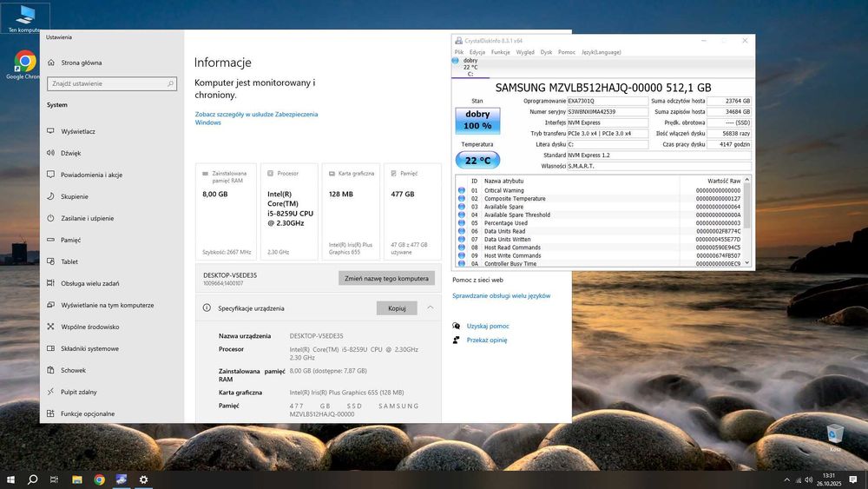Click the Zainstalowana pamięć RAM card

tap(226, 212)
